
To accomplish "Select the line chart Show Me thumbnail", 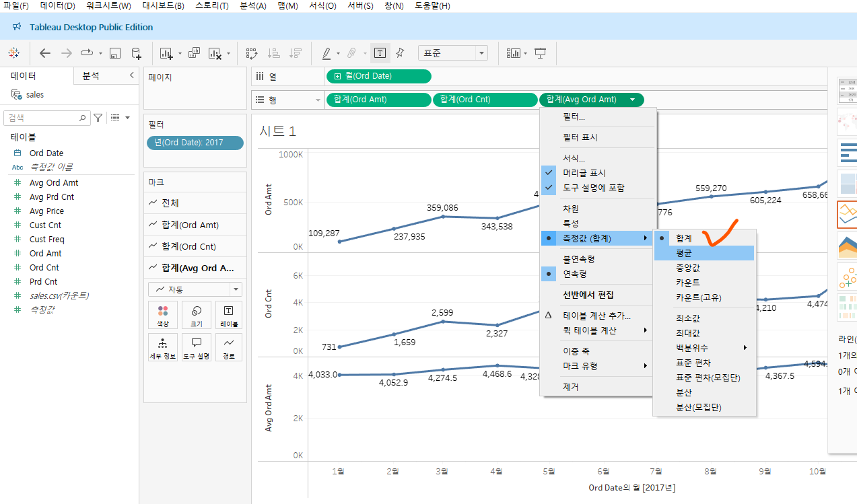I will (x=847, y=215).
